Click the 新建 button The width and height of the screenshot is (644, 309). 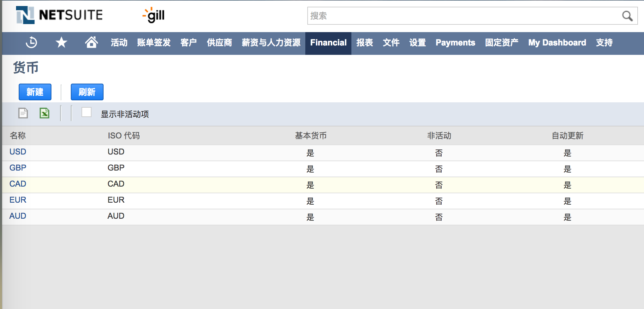[x=35, y=92]
